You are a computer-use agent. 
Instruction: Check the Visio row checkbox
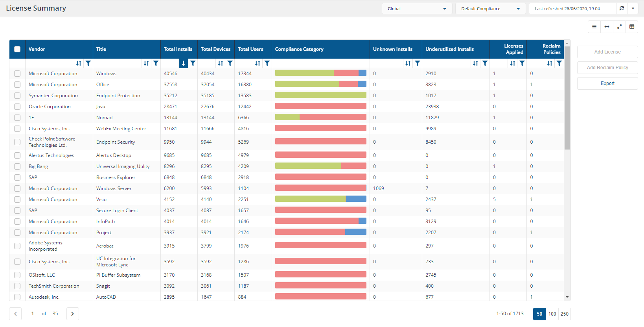17,200
